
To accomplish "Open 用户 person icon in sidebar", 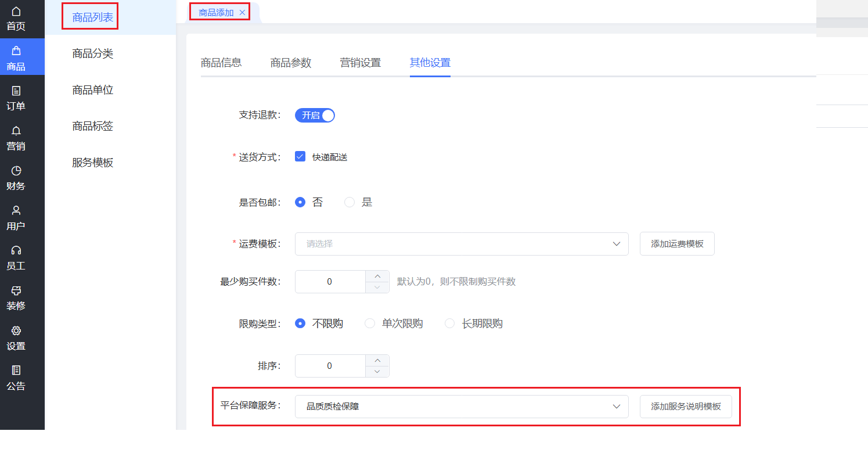I will 16,210.
